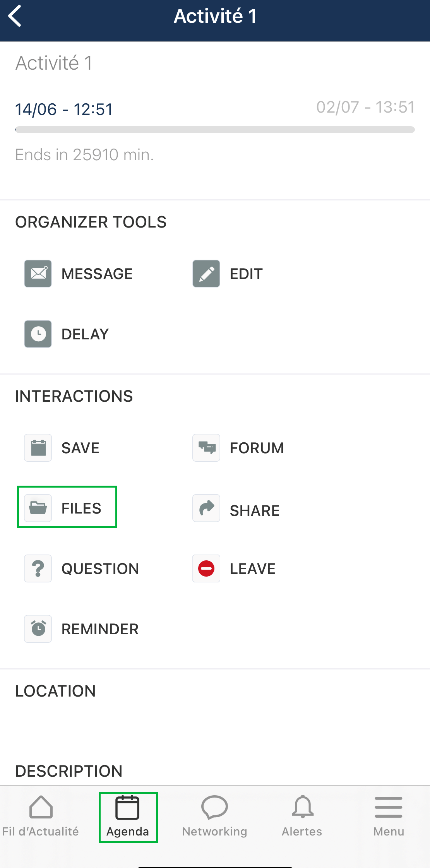
Task: Open the hamburger Menu tab
Action: [389, 817]
